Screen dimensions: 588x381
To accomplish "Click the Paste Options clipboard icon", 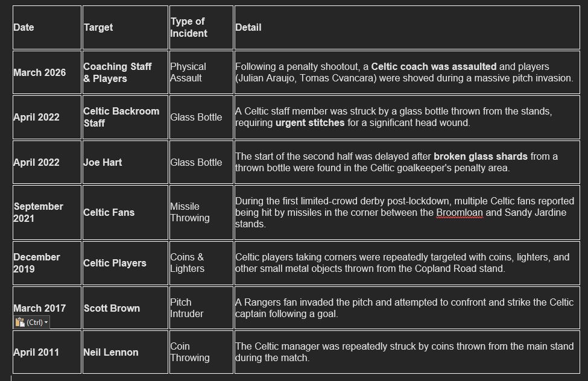I will pyautogui.click(x=20, y=322).
